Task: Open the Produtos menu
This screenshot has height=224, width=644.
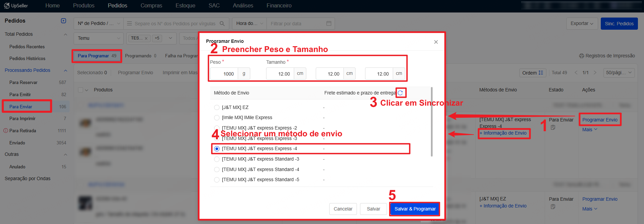Action: pyautogui.click(x=84, y=6)
